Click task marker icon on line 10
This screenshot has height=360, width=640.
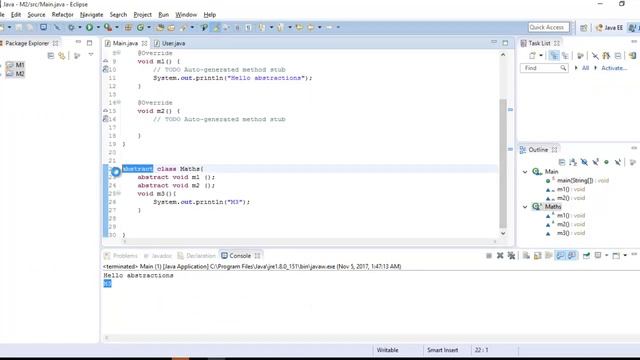[x=106, y=69]
